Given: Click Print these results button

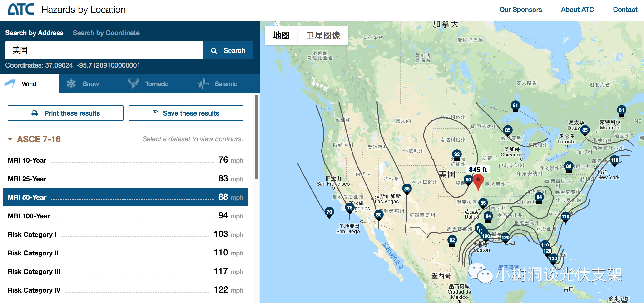Looking at the screenshot, I should [x=66, y=113].
